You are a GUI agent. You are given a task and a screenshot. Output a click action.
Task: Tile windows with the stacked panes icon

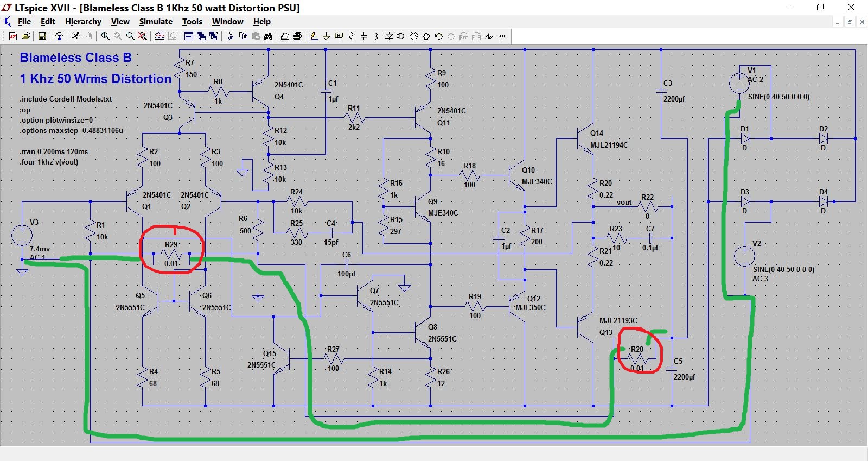click(x=189, y=36)
